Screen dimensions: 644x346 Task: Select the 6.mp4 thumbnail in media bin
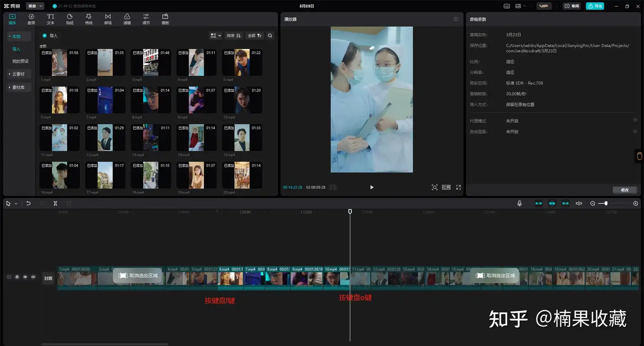[59, 100]
